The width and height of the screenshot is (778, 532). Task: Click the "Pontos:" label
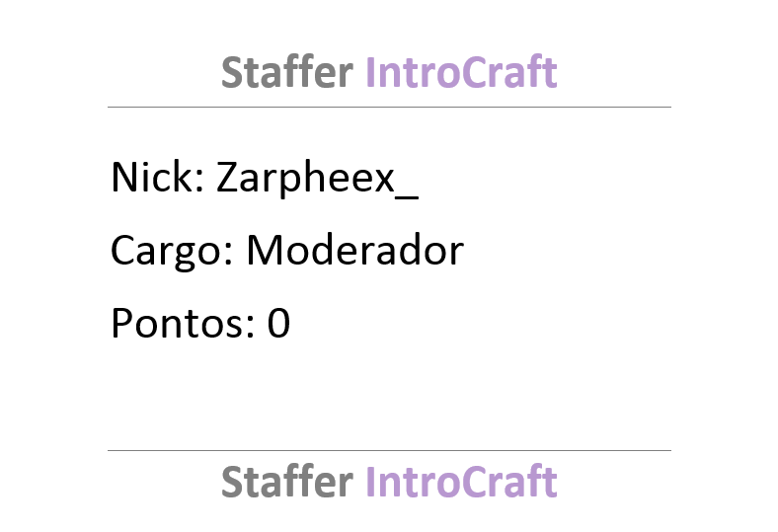(183, 323)
